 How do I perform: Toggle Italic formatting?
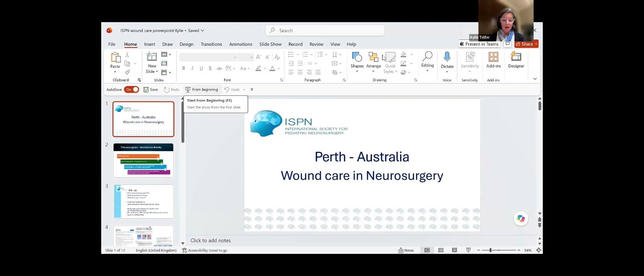pos(192,68)
